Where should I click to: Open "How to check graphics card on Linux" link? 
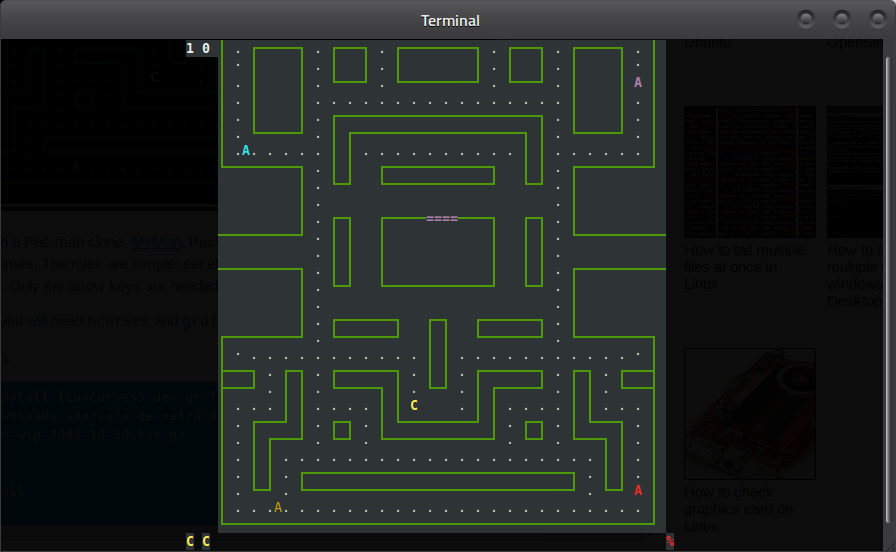click(x=738, y=509)
